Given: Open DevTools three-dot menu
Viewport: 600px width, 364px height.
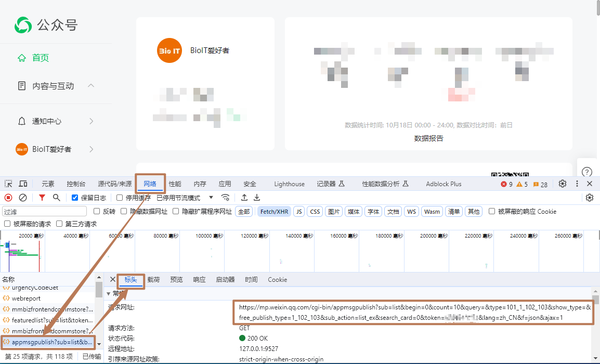Looking at the screenshot, I should pyautogui.click(x=577, y=184).
